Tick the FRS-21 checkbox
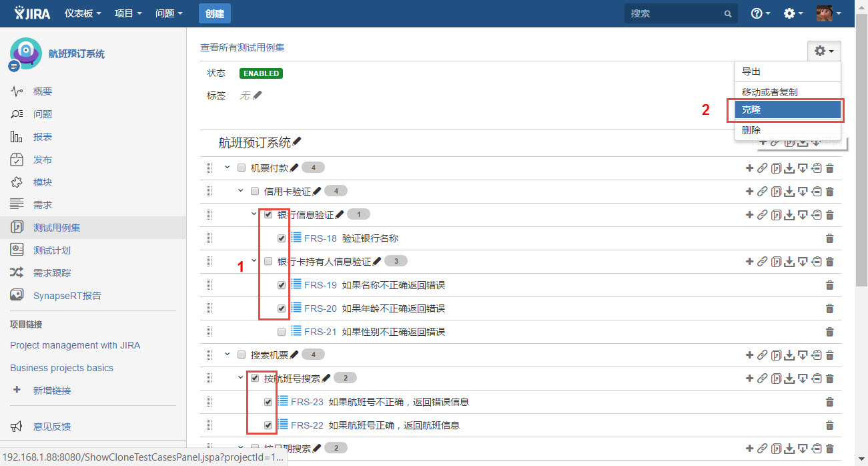The width and height of the screenshot is (868, 466). click(282, 332)
